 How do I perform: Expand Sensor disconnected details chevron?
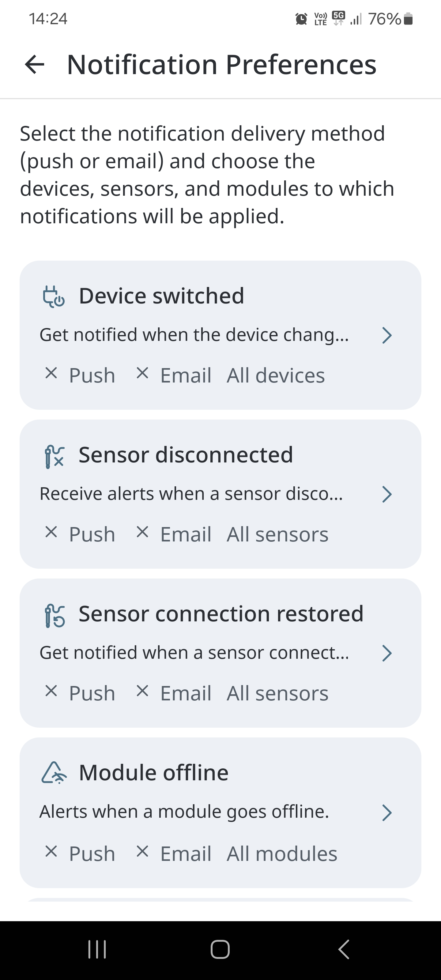click(x=386, y=494)
